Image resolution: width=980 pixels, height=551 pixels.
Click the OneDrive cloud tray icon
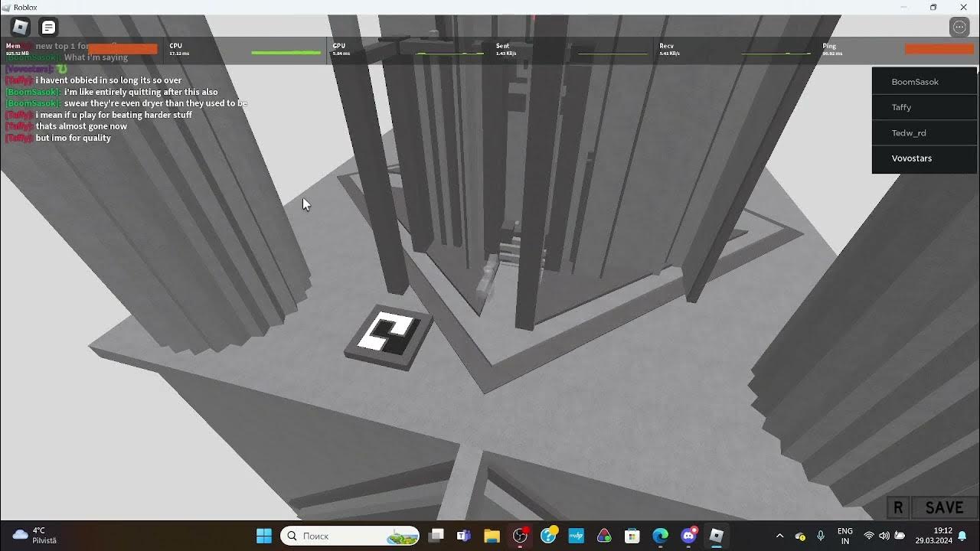pyautogui.click(x=800, y=536)
